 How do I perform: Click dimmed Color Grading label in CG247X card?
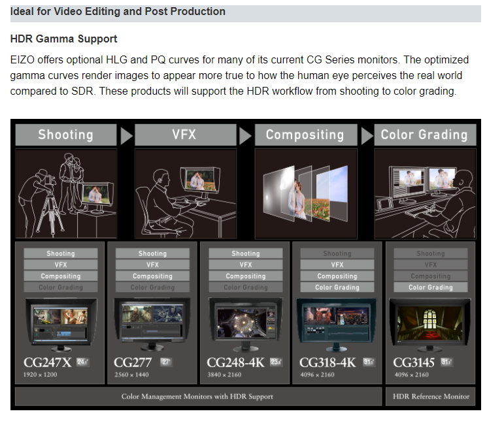tap(61, 287)
